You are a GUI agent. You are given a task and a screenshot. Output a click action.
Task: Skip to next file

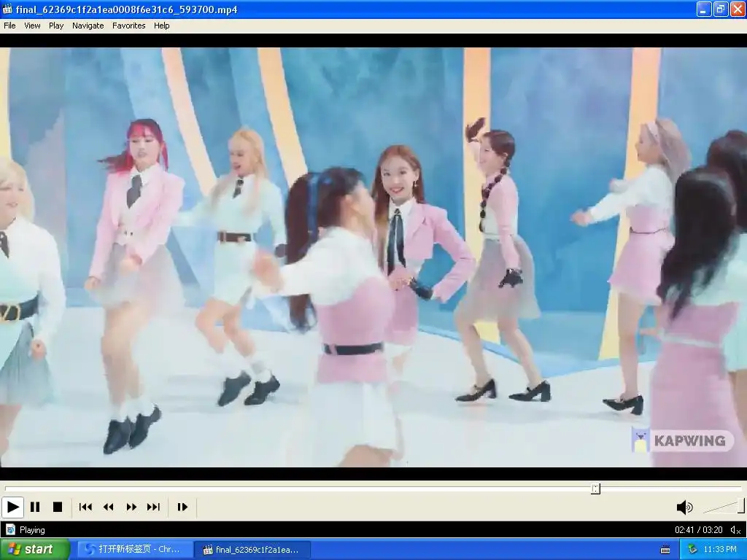point(153,507)
